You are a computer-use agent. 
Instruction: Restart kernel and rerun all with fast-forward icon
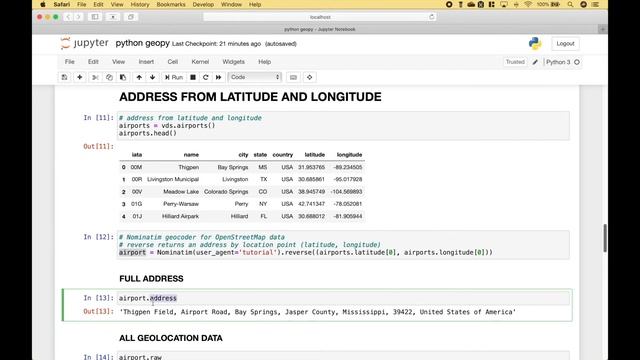tap(219, 77)
